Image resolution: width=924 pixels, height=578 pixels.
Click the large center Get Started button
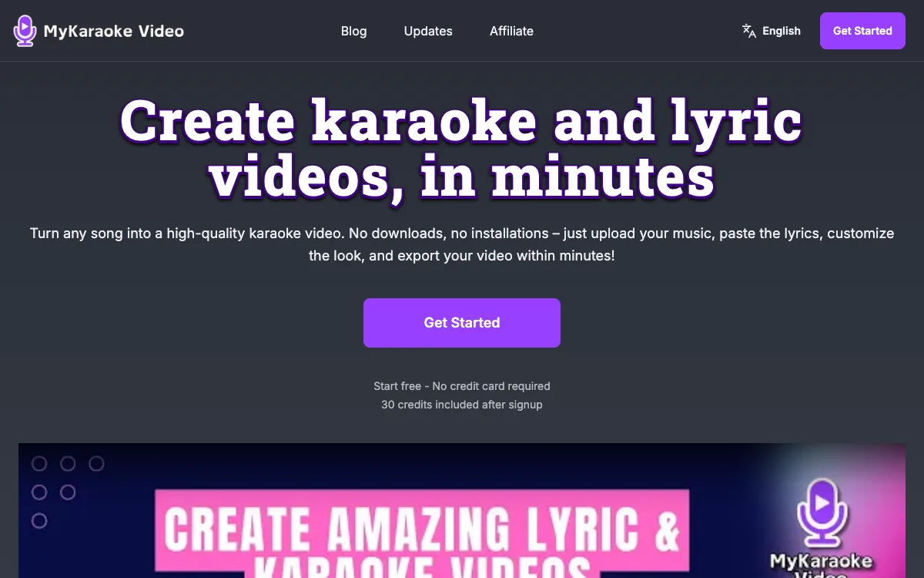click(x=462, y=323)
